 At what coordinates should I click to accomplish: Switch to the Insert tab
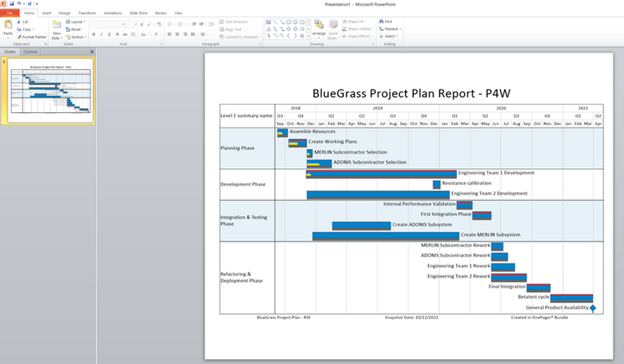tap(47, 13)
